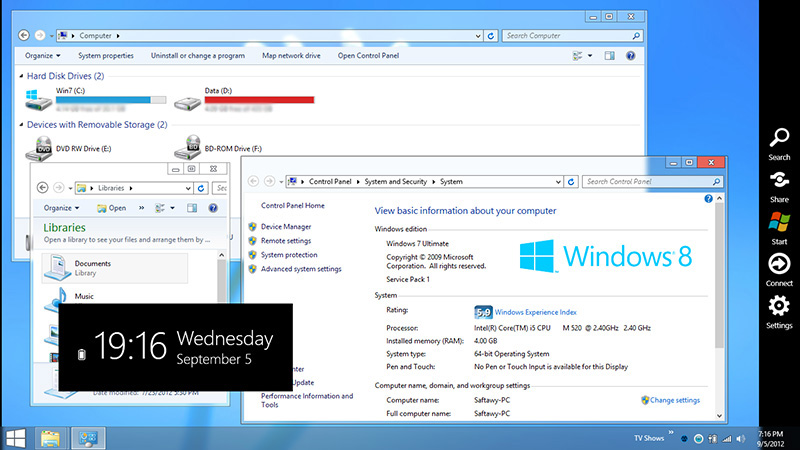Click the TV Shows taskbar toolbar
Image resolution: width=800 pixels, height=450 pixels.
point(648,438)
